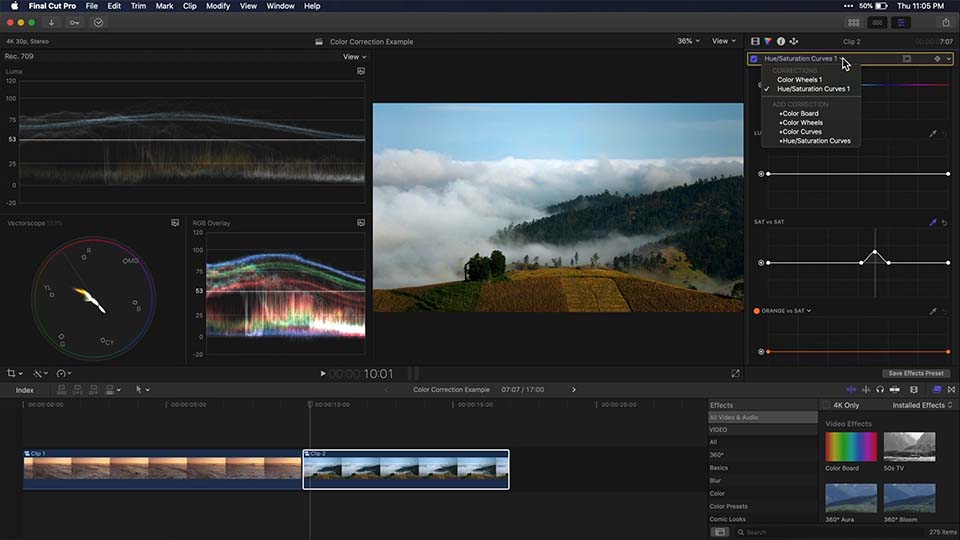Toggle the skimming icon in timeline bar
960x540 pixels.
coord(851,389)
